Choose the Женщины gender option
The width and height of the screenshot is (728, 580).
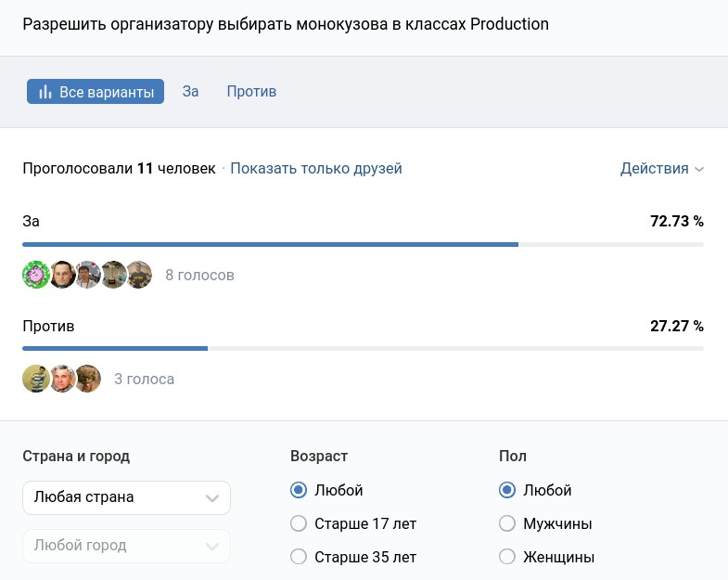coord(507,557)
